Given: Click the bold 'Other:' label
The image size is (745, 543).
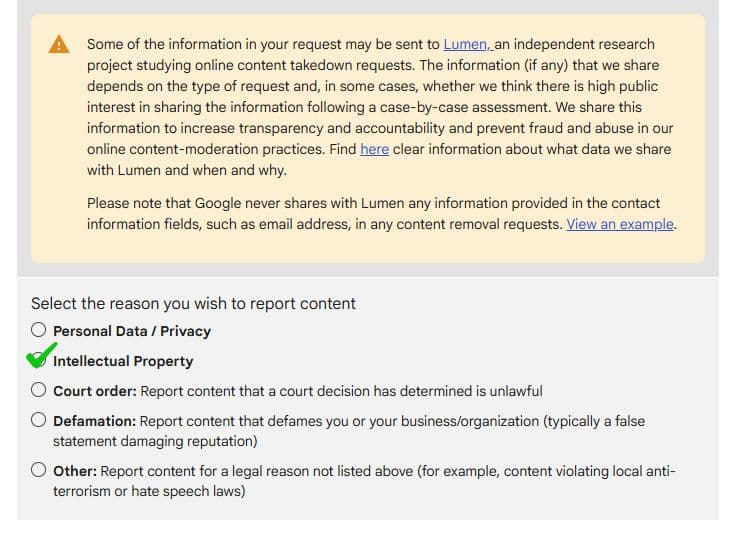Looking at the screenshot, I should 75,471.
